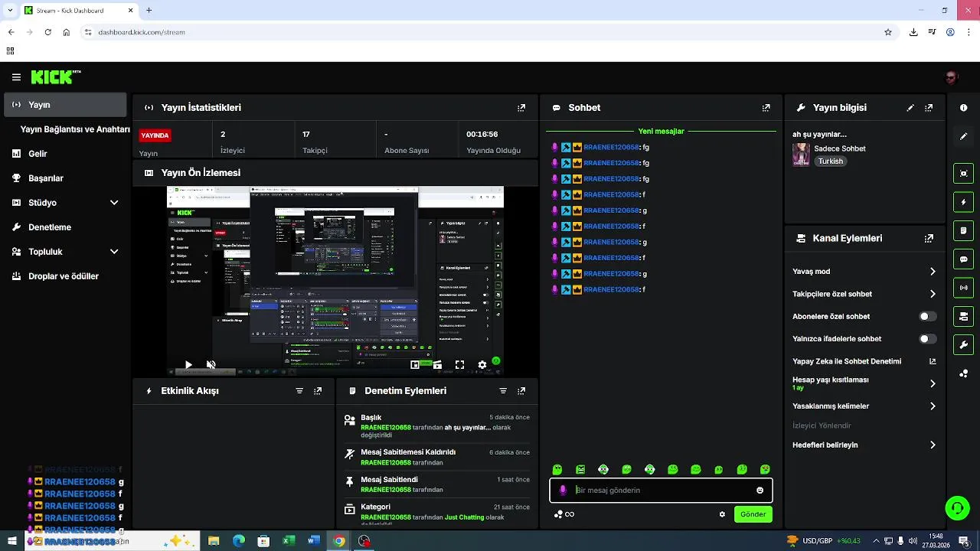Click the USD/GBP taskbar widget
The height and width of the screenshot is (551, 980).
(823, 541)
